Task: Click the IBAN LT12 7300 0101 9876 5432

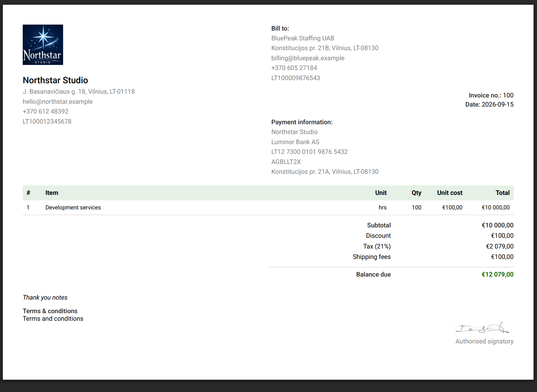Action: (x=310, y=152)
